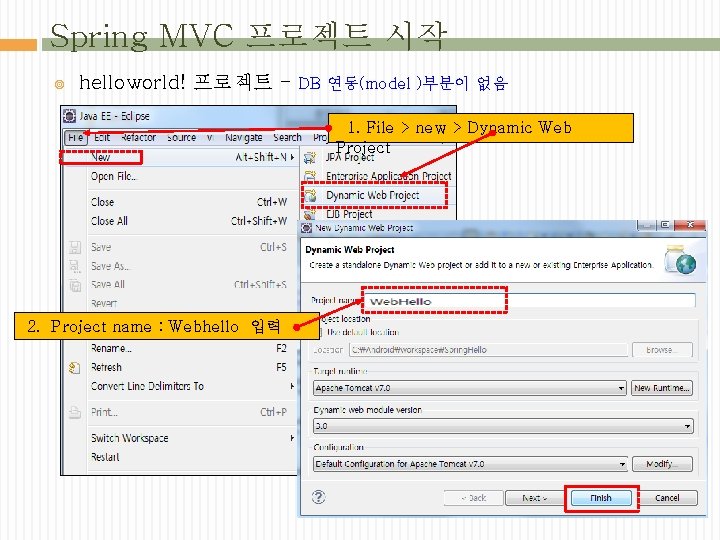Click the Save disk icon in menu

coord(75,248)
